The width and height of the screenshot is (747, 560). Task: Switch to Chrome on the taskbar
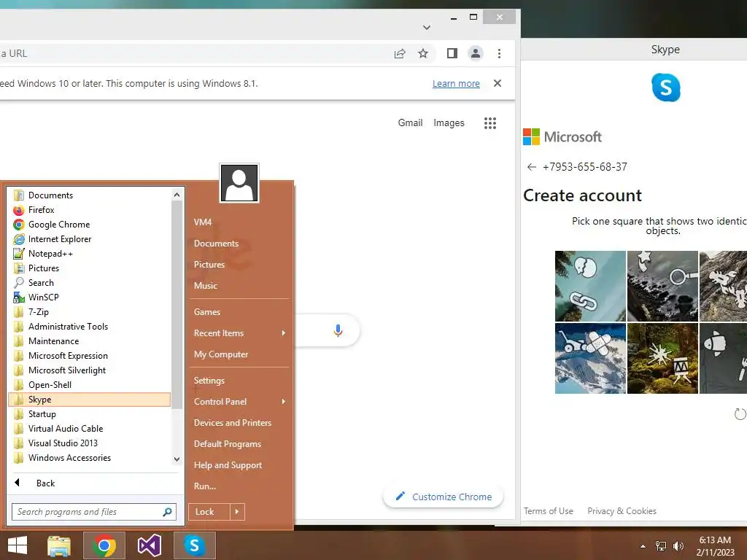tap(104, 545)
